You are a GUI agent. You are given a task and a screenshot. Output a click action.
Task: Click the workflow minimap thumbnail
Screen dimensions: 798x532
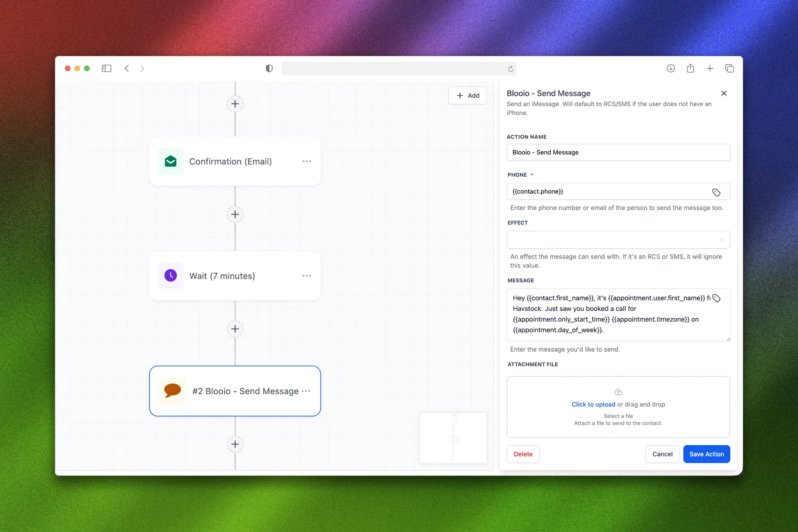[453, 438]
